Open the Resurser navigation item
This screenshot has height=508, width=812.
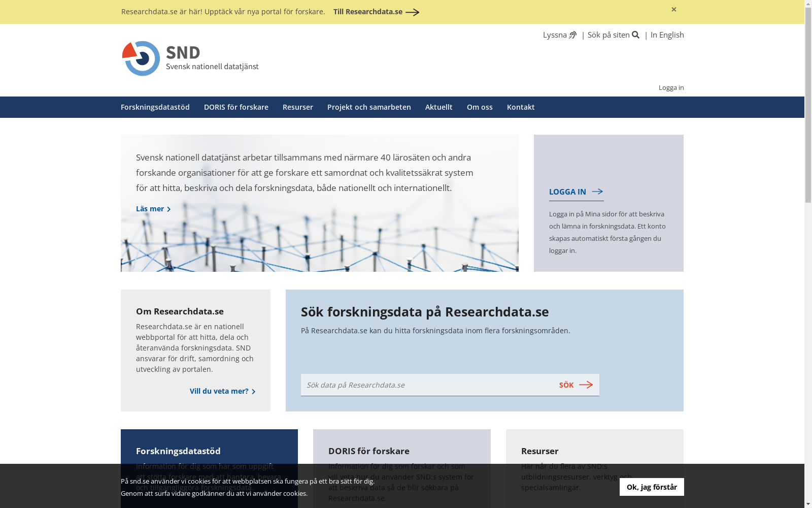tap(297, 107)
